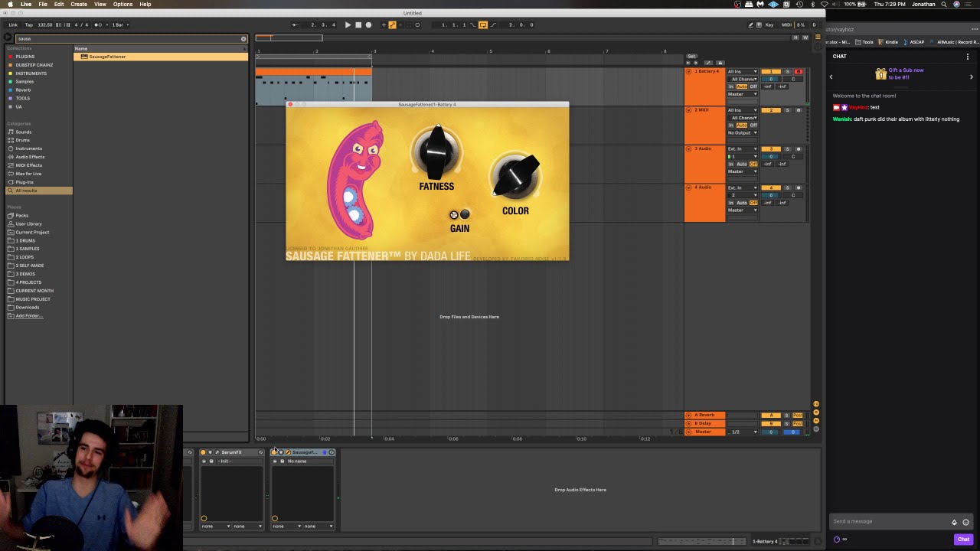Open the Drums category
The image size is (980, 551).
tap(22, 140)
